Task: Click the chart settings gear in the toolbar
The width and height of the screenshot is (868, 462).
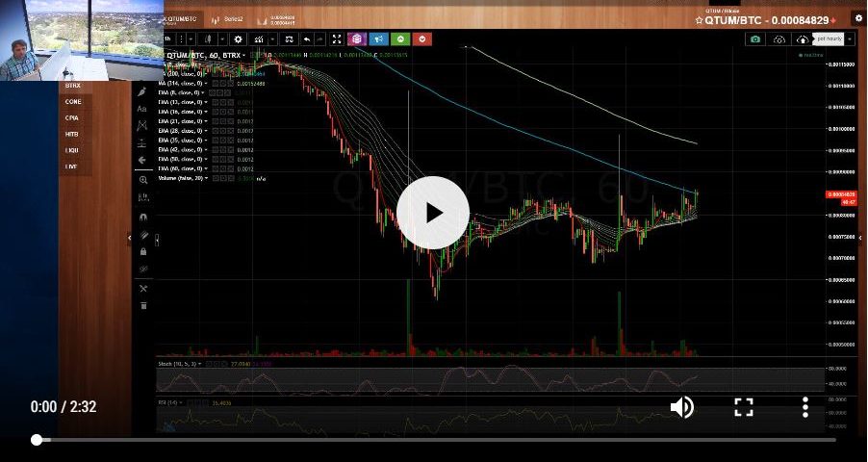Action: [238, 39]
